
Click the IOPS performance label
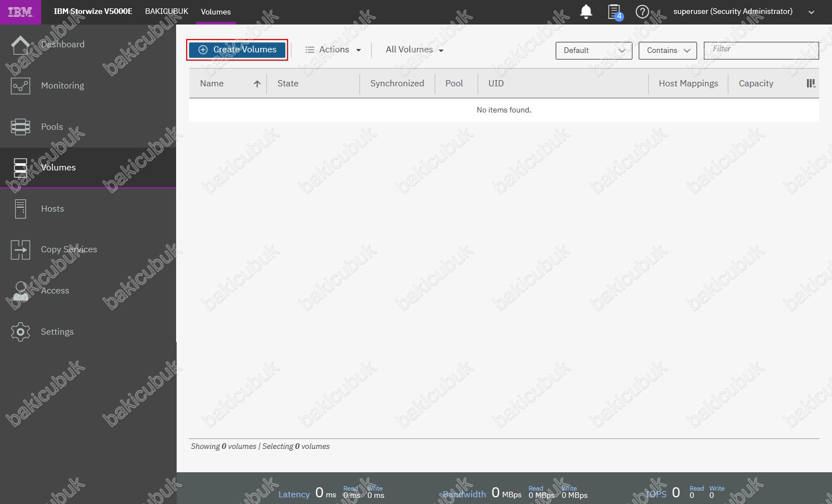coord(656,494)
